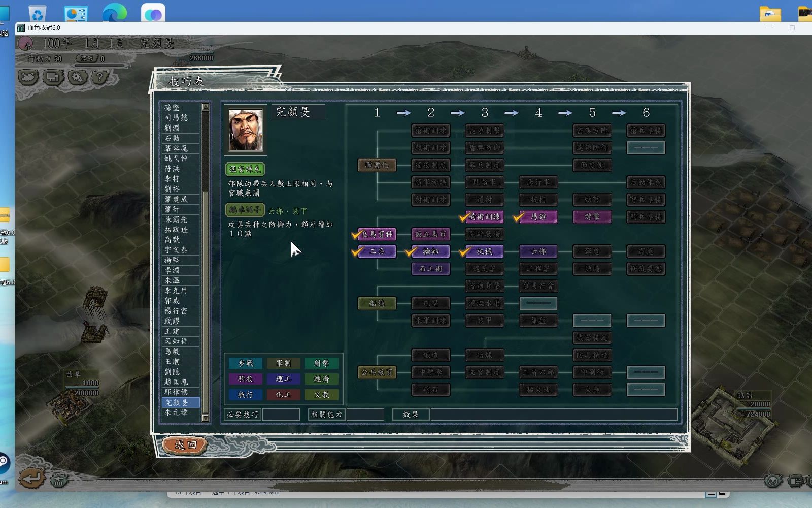
Task: Select the 游擊 skill node
Action: [x=592, y=217]
